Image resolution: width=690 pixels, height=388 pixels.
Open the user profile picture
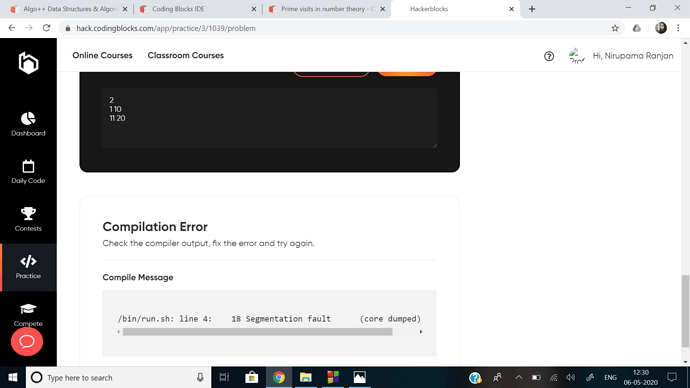click(x=576, y=56)
